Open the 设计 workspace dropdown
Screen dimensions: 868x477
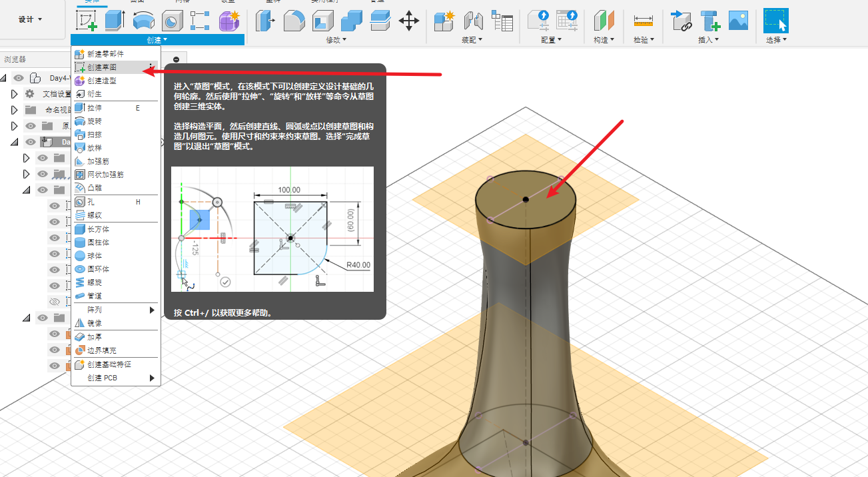[x=31, y=19]
